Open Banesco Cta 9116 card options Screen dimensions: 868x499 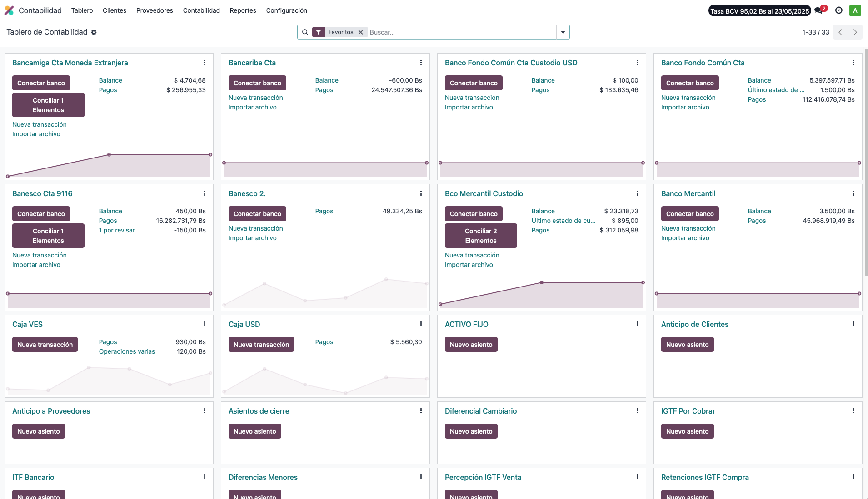[205, 193]
